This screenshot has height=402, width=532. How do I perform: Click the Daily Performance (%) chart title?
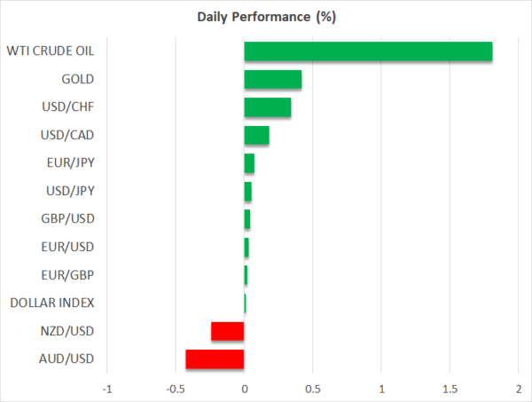tap(266, 17)
